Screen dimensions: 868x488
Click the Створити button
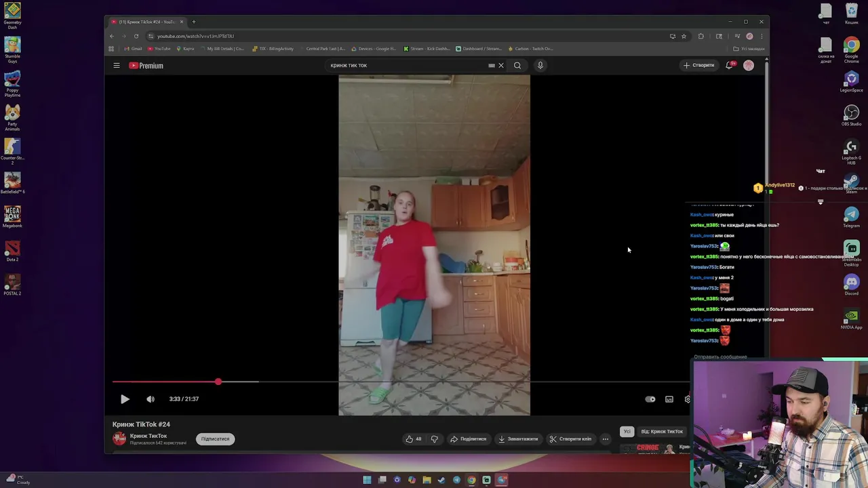click(x=698, y=65)
